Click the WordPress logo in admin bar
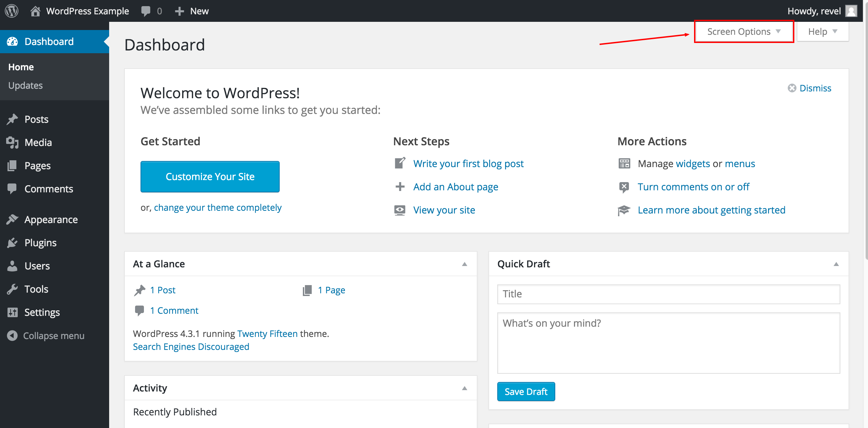868x428 pixels. [x=11, y=11]
